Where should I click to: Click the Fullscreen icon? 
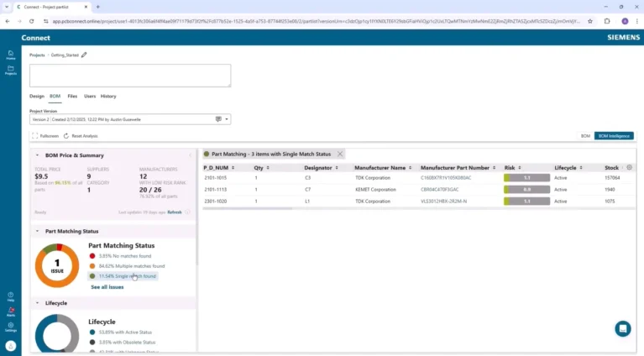point(35,136)
